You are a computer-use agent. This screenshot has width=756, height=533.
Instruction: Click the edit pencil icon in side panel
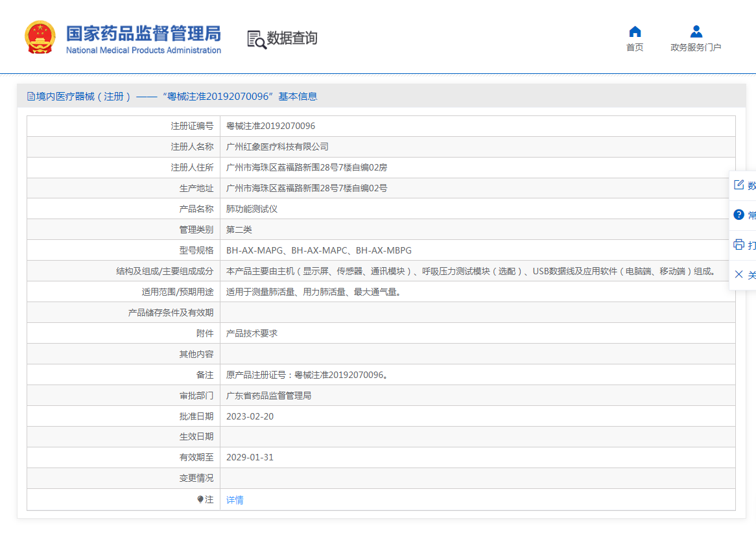point(738,185)
